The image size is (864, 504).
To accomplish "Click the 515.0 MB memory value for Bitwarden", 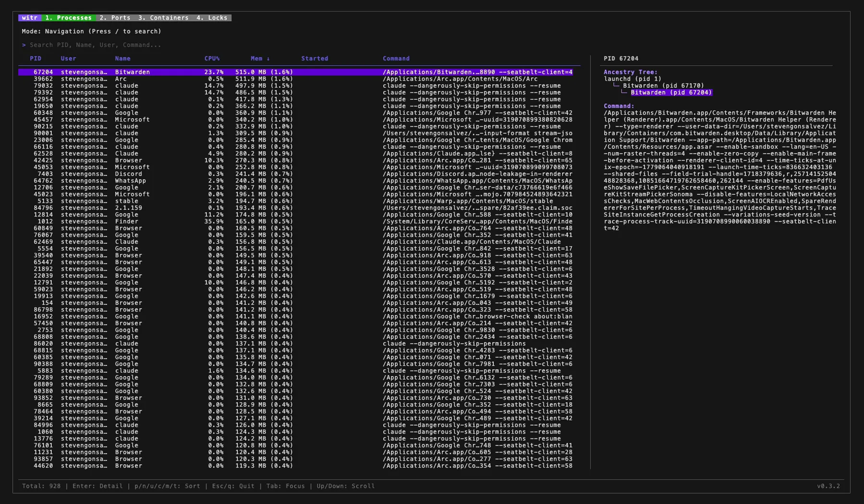I will [251, 72].
